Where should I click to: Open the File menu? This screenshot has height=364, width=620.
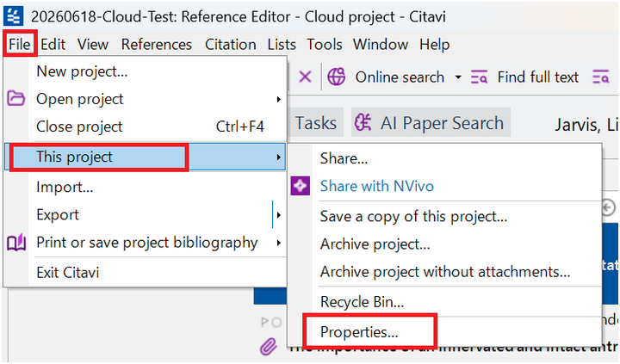20,44
